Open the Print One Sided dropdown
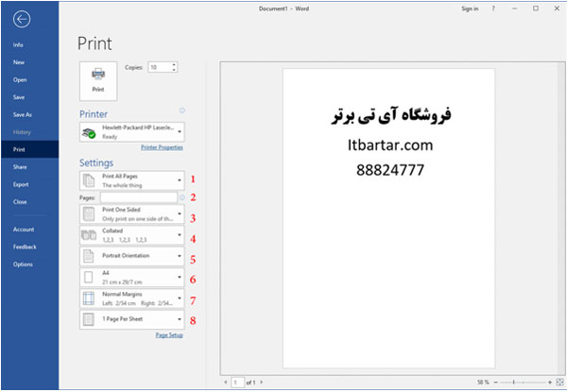 (x=132, y=213)
